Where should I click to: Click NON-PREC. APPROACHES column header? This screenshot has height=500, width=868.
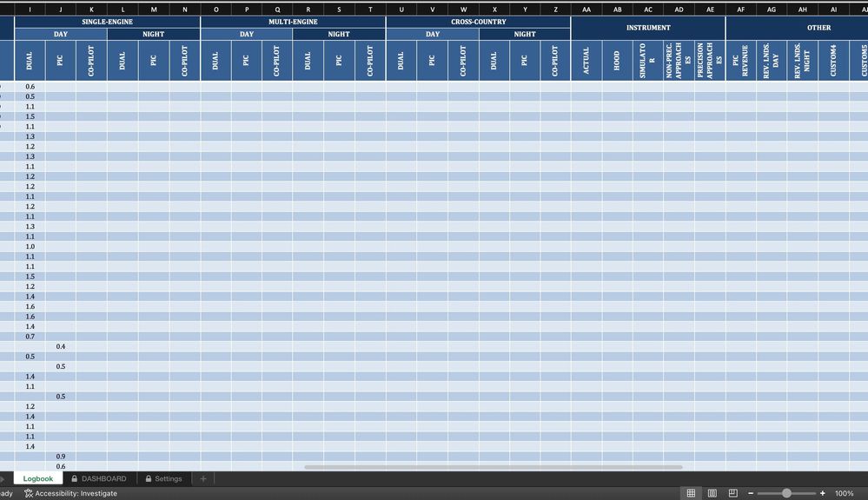click(x=679, y=60)
